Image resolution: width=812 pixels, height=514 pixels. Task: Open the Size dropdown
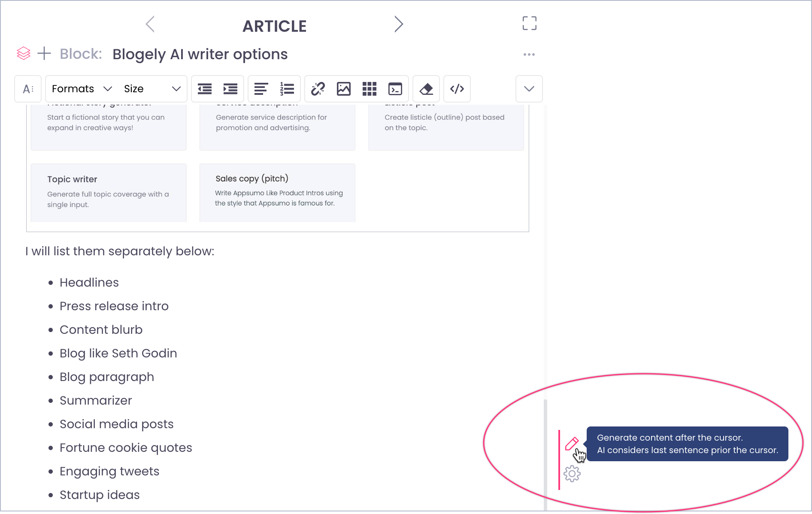152,89
